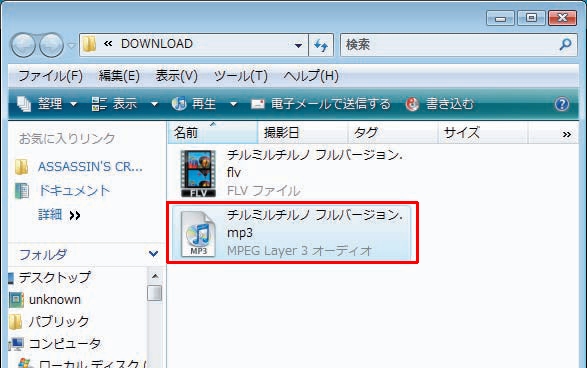Open the ASSASSIN'S CR... favorite link
Image resolution: width=587 pixels, height=368 pixels.
pyautogui.click(x=90, y=167)
